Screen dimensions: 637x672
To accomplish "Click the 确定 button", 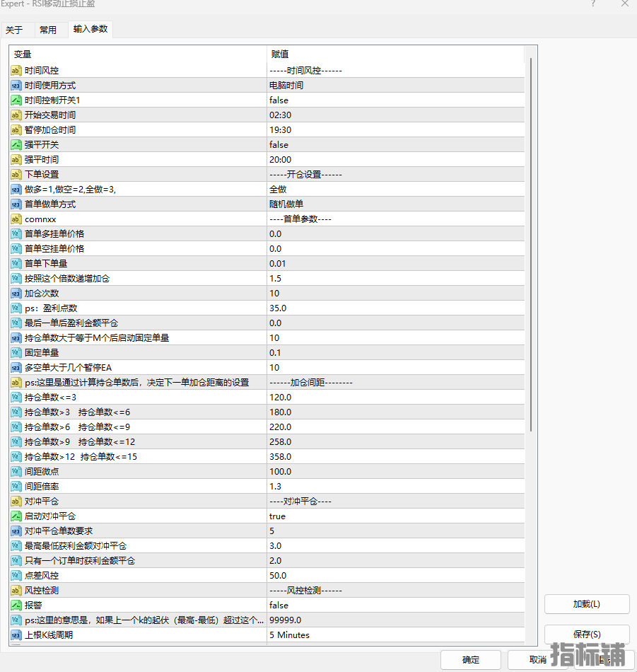I will coord(470,660).
